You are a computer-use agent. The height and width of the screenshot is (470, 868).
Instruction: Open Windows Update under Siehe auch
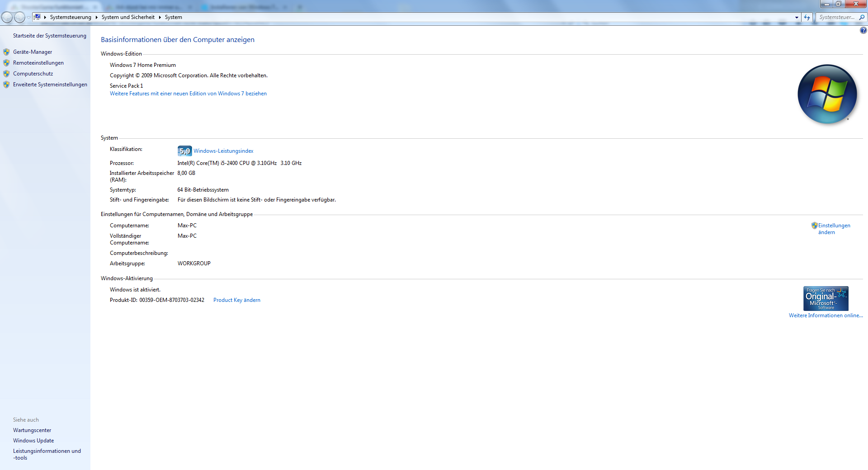(x=33, y=441)
